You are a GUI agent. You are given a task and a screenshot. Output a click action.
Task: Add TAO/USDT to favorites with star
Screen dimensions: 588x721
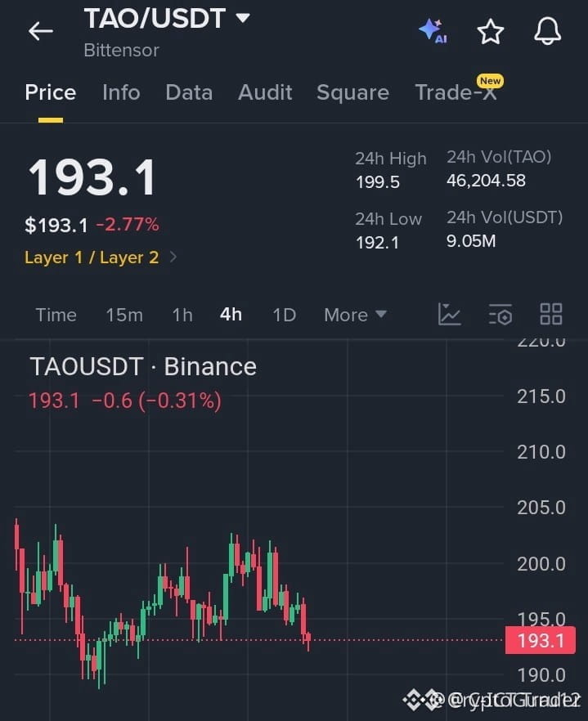[491, 31]
